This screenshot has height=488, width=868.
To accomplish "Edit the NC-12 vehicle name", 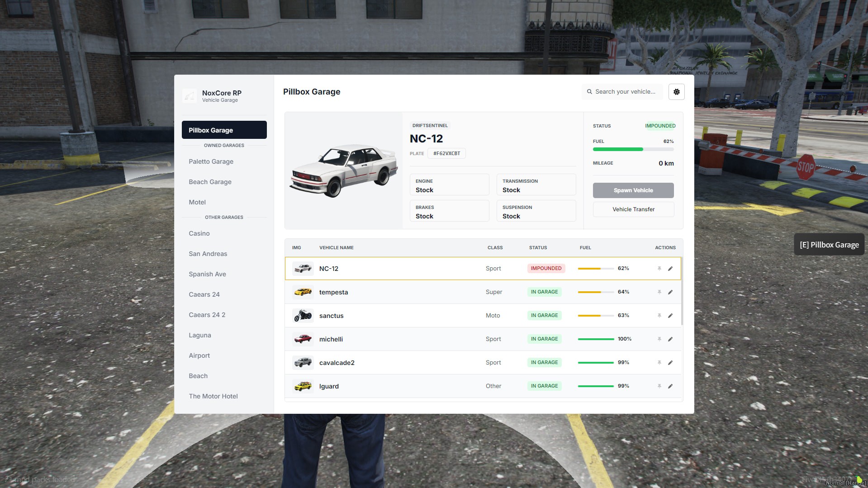I will 670,269.
